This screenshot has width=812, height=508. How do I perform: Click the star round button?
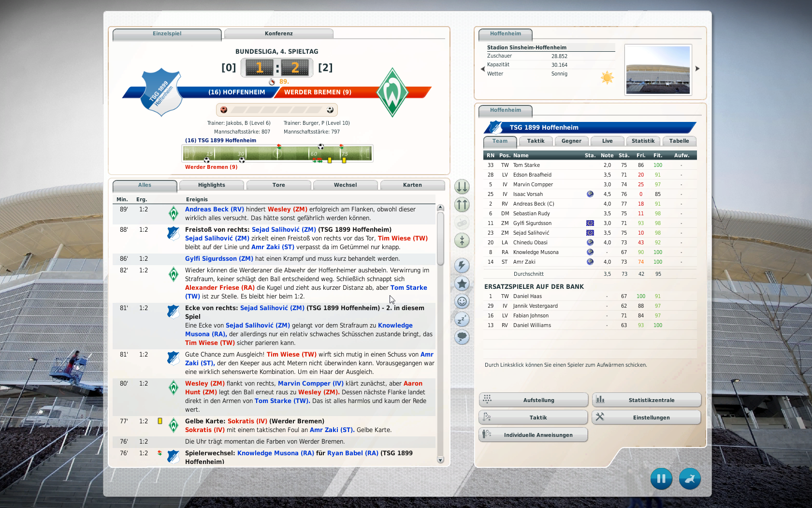[x=462, y=284]
